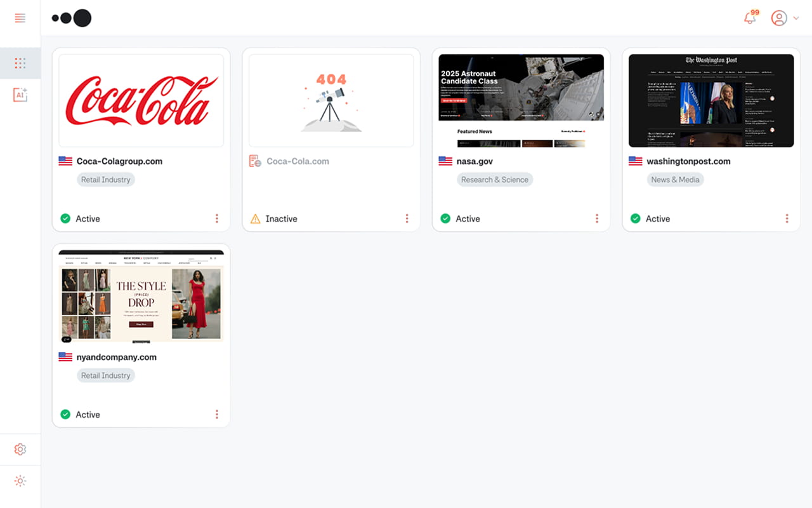Click the News & Media tag
This screenshot has width=812, height=508.
(675, 180)
